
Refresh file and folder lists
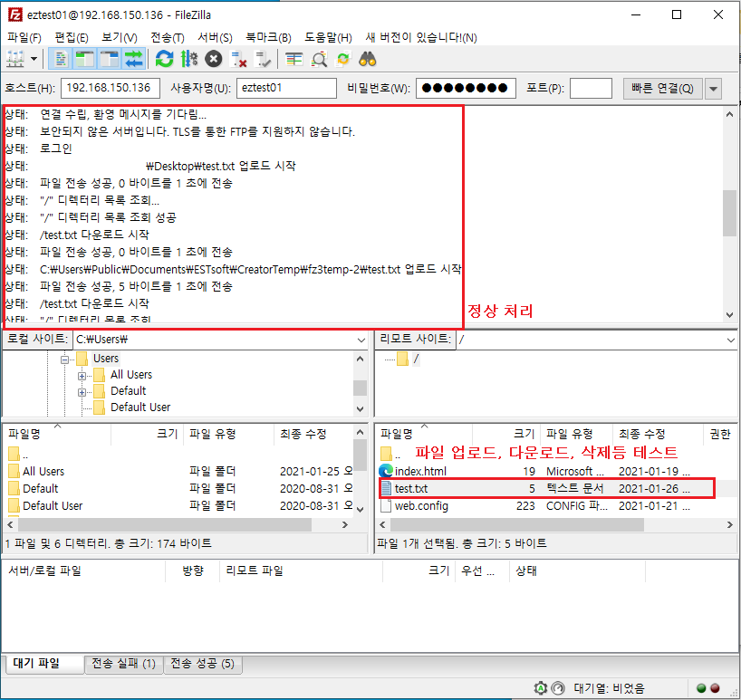coord(165,60)
